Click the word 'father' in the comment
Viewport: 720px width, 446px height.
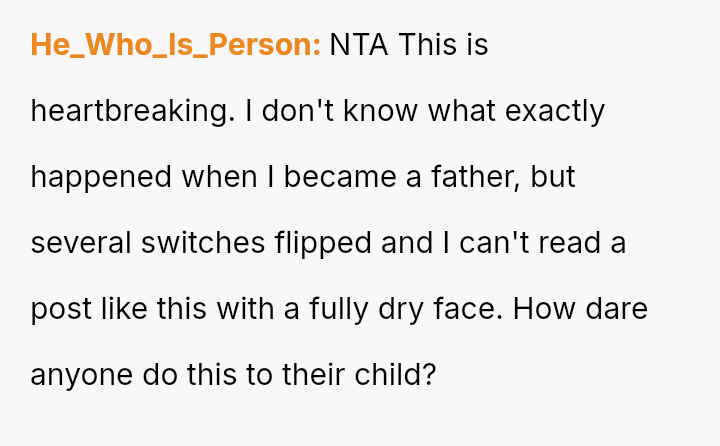(468, 177)
